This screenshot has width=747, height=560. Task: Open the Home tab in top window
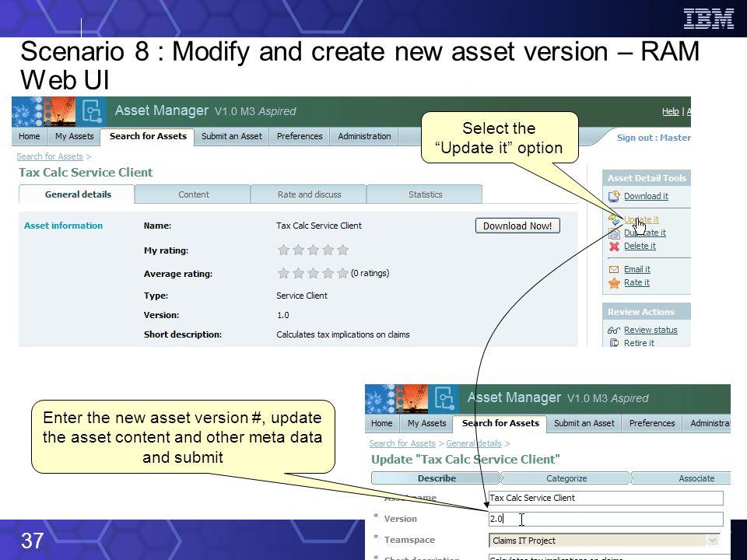[x=29, y=137]
